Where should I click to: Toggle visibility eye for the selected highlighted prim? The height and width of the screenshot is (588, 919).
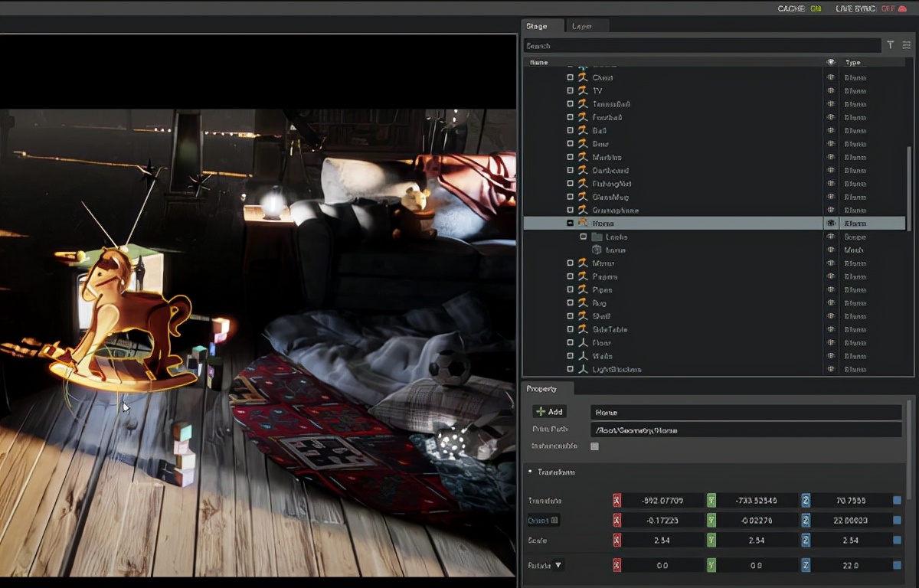(x=831, y=224)
